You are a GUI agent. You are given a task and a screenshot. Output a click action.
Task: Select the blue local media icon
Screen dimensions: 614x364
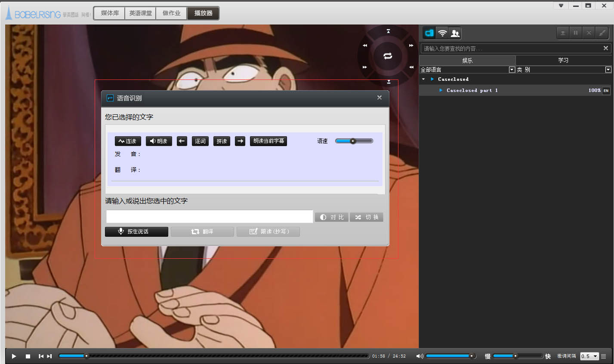(x=429, y=33)
